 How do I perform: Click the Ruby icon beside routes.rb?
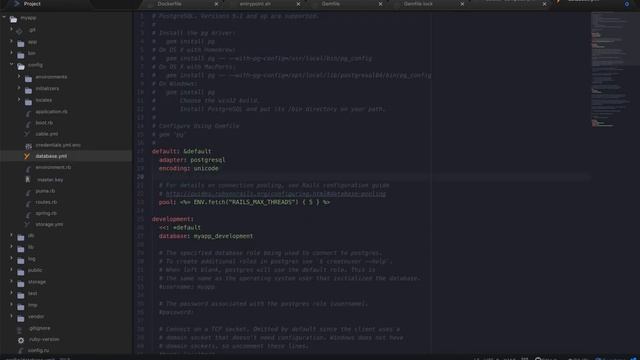(x=28, y=203)
